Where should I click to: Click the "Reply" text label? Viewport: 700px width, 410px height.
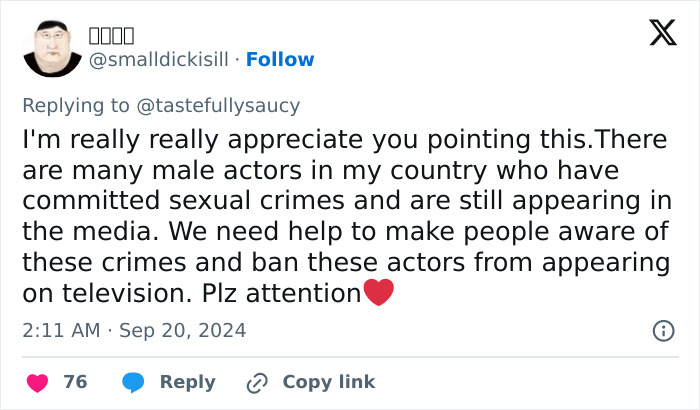coord(187,382)
